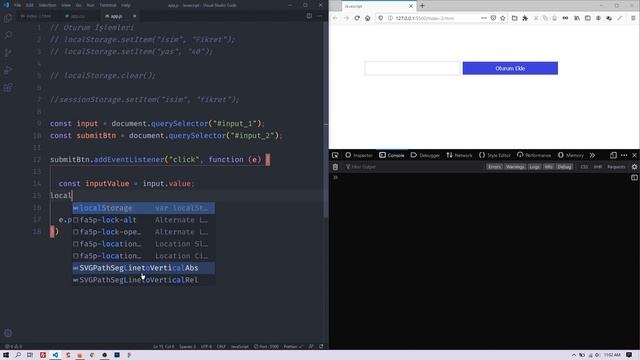This screenshot has height=360, width=640.
Task: Click the VS Code taskbar icon
Action: pos(55,355)
